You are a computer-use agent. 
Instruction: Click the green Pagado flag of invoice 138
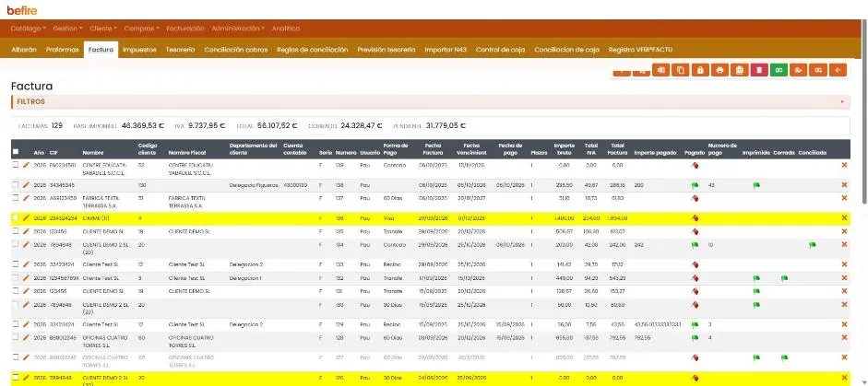695,185
